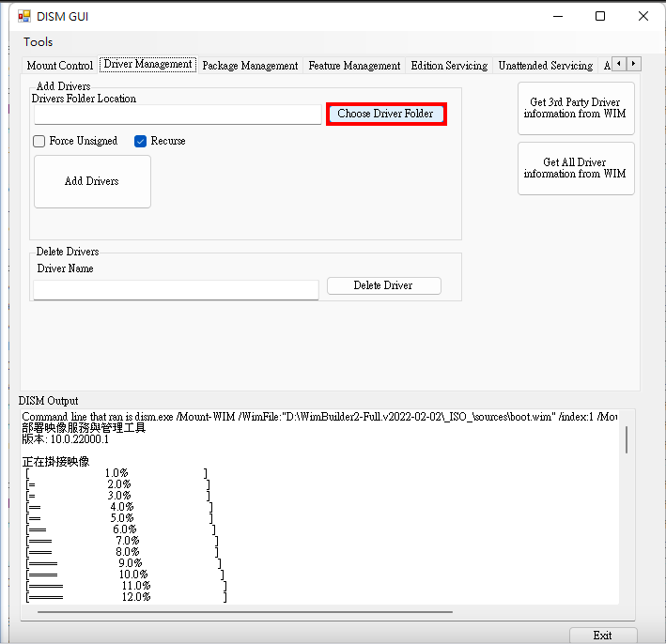
Task: Click the command line text in output
Action: click(319, 417)
